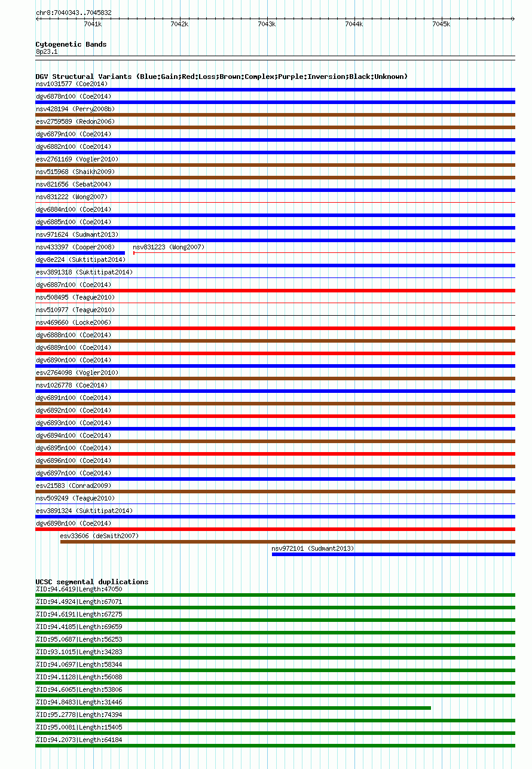Screen dimensions: 532x769
Task: Click the nsv1031577 (Coe2014) variant label
Action: pos(72,84)
